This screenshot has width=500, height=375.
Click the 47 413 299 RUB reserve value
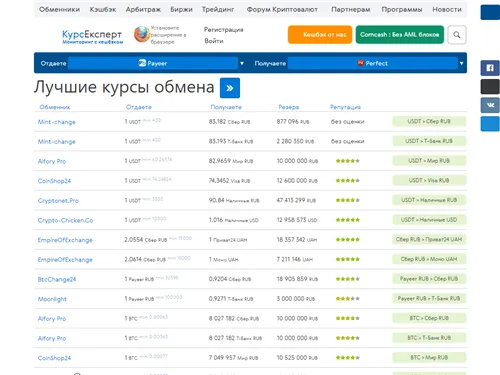[x=296, y=200]
